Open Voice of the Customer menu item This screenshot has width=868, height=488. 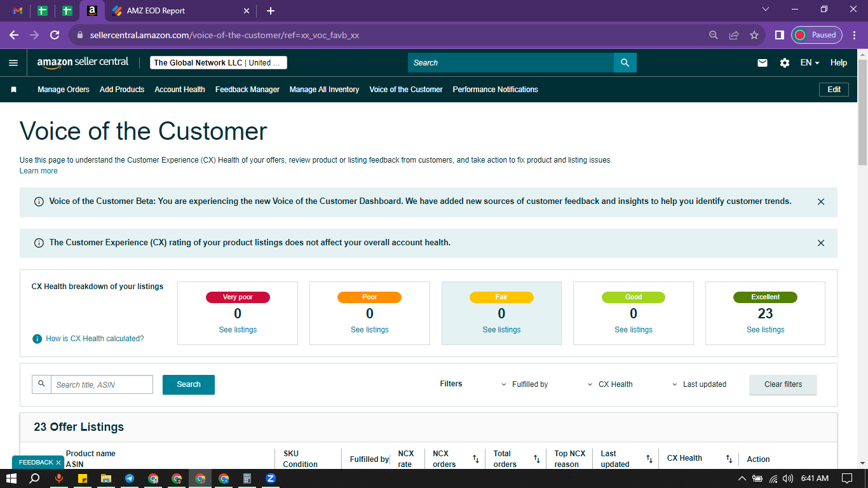[406, 90]
